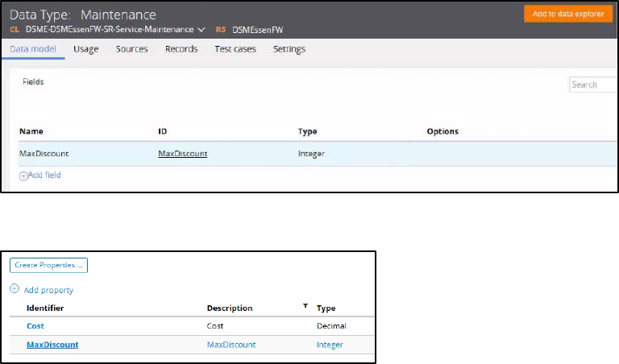
Task: Click the plus icon beside Add field
Action: coord(23,175)
